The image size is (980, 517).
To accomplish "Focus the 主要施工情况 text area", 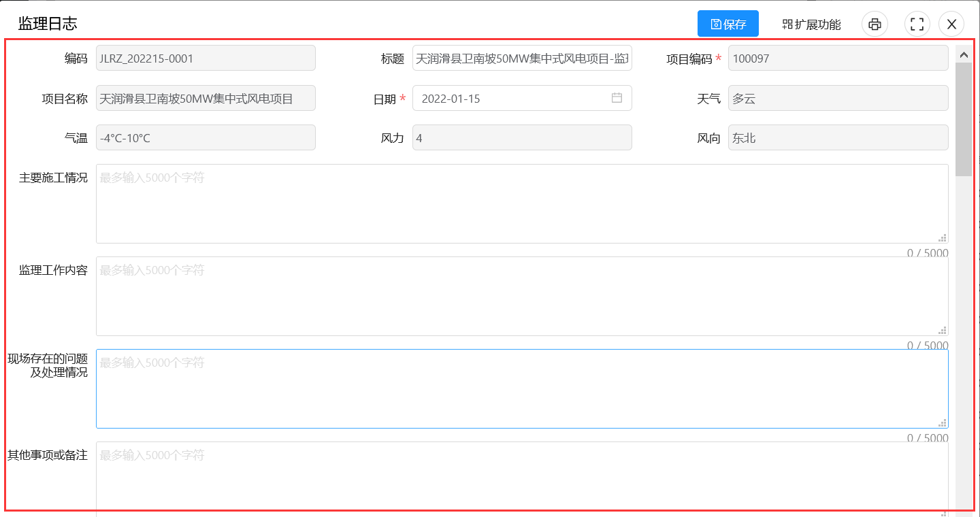I will point(522,203).
